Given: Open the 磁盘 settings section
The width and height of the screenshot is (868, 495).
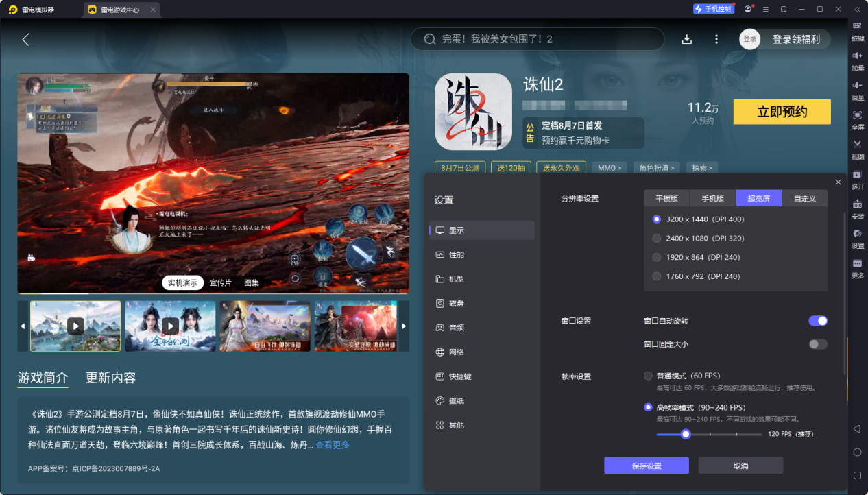Looking at the screenshot, I should point(482,303).
